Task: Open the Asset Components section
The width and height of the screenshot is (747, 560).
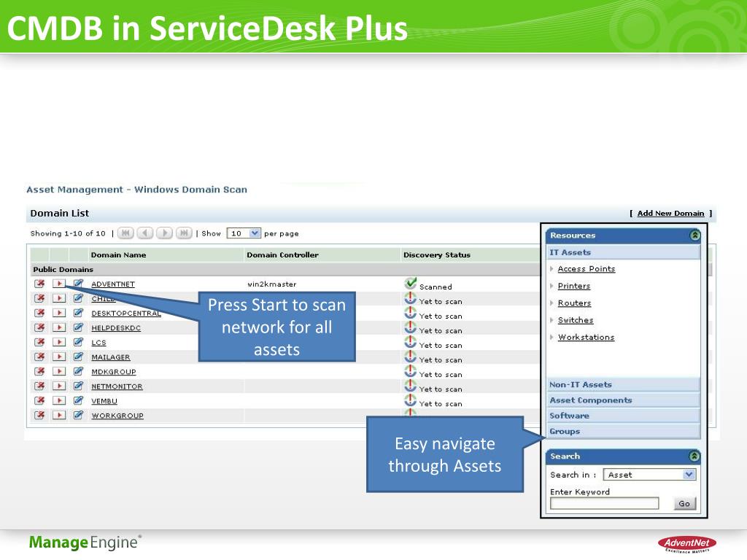Action: pyautogui.click(x=624, y=400)
